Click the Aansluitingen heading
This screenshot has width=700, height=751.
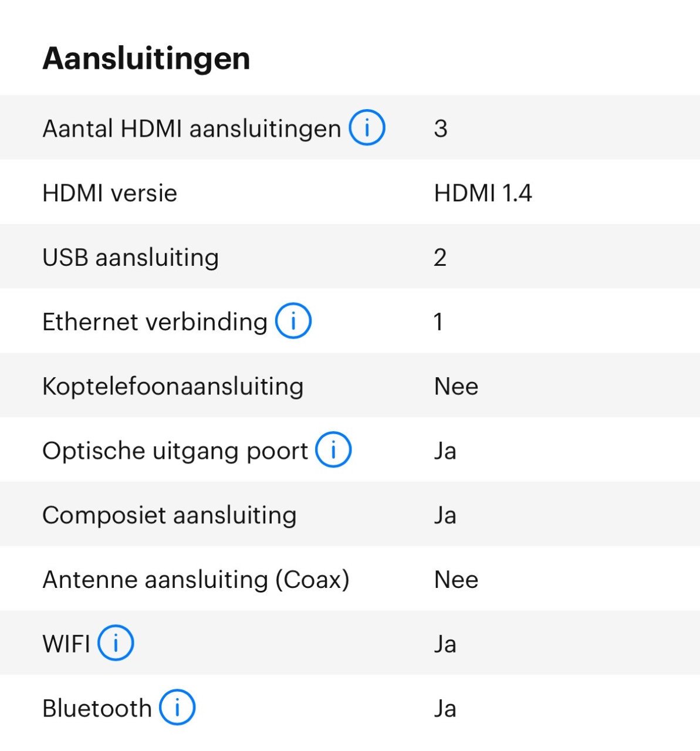(146, 59)
